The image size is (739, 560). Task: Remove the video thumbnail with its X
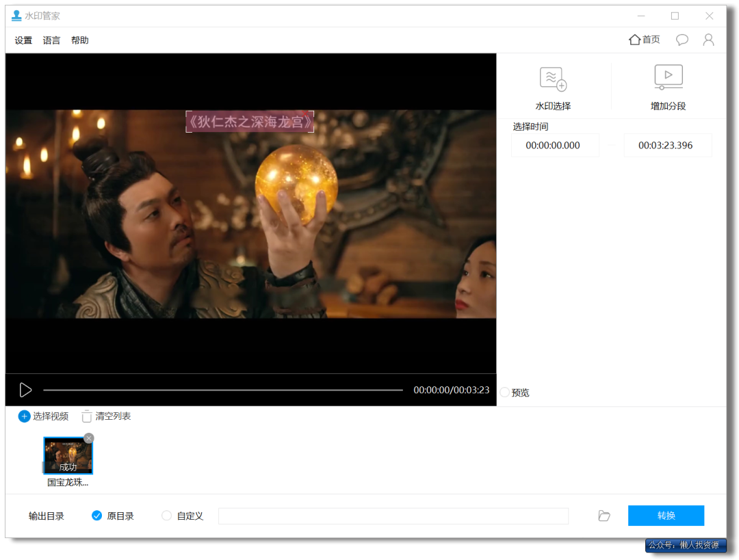point(88,438)
